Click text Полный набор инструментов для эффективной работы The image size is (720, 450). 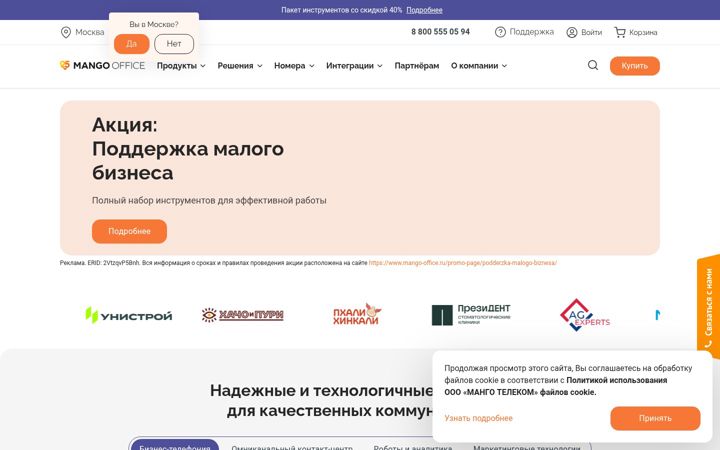click(x=209, y=200)
